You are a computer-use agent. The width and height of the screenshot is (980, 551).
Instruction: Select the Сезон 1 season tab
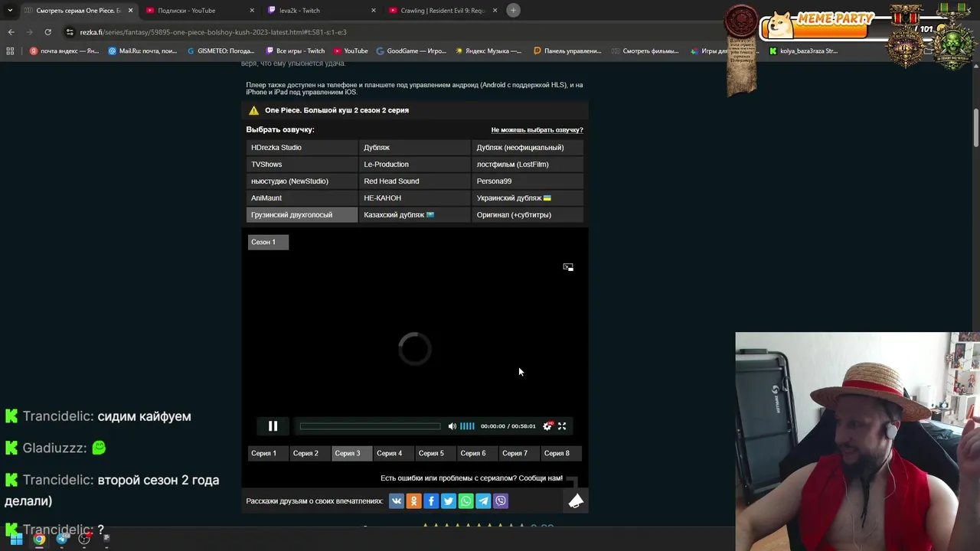(x=267, y=242)
